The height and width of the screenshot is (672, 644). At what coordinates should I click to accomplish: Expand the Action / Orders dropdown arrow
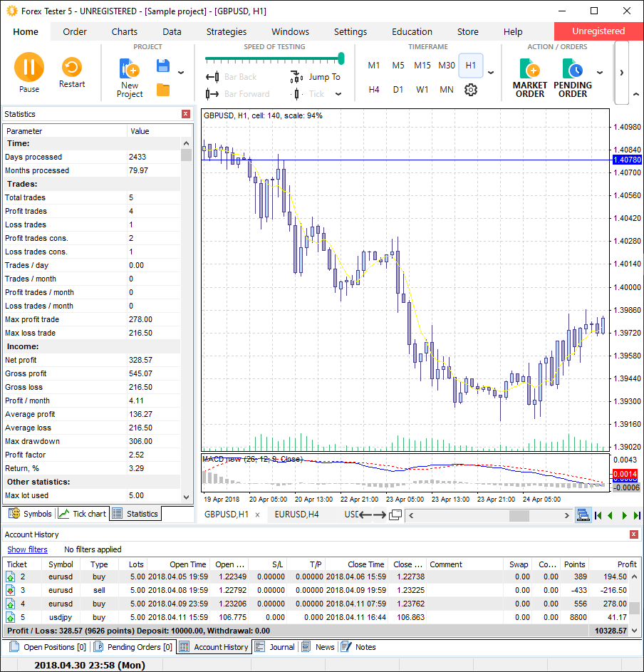click(600, 73)
